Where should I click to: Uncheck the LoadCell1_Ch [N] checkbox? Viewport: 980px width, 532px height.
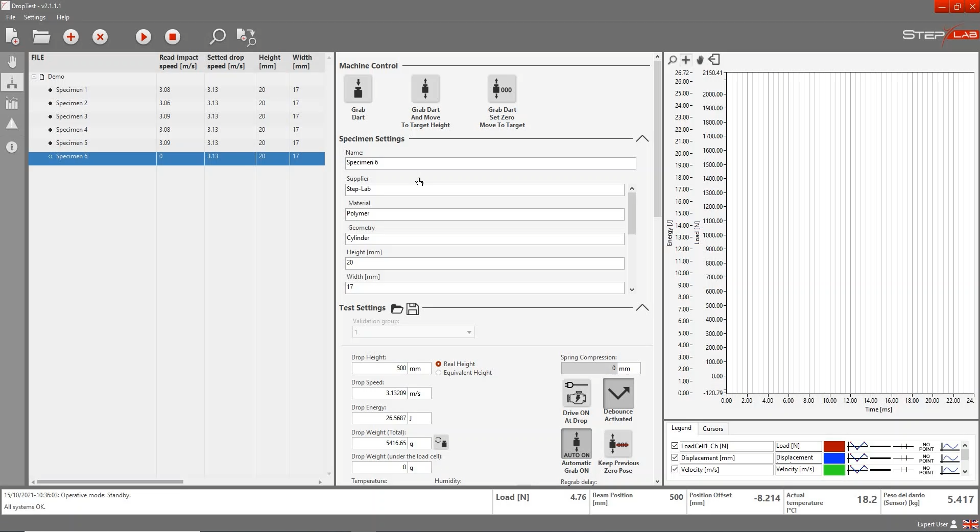pos(675,446)
